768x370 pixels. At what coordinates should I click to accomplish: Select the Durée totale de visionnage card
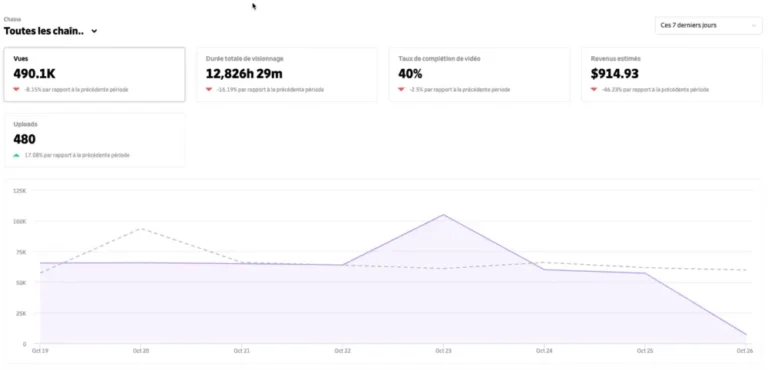tap(287, 74)
